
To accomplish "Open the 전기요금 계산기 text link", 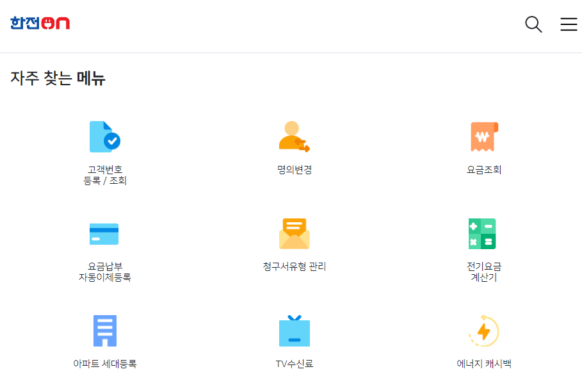I will pos(484,272).
